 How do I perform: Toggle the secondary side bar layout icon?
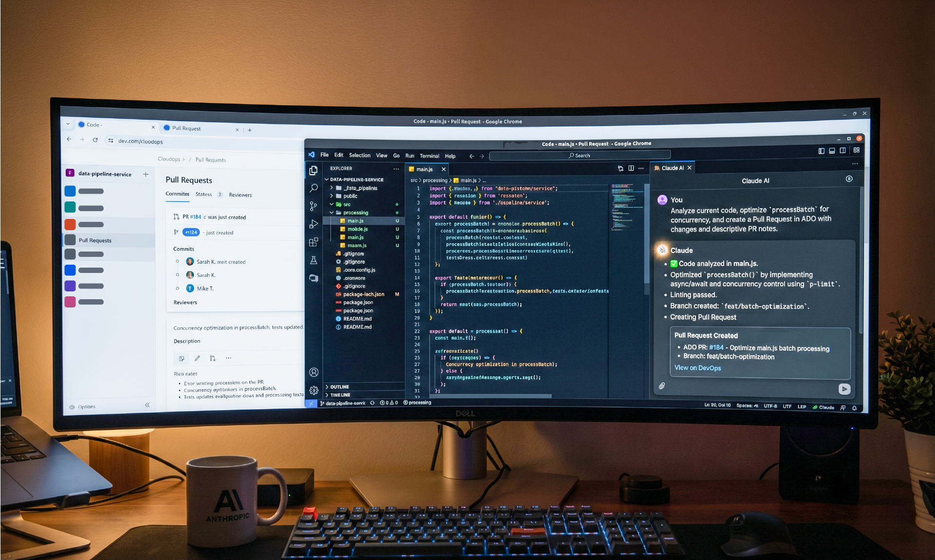pyautogui.click(x=843, y=151)
